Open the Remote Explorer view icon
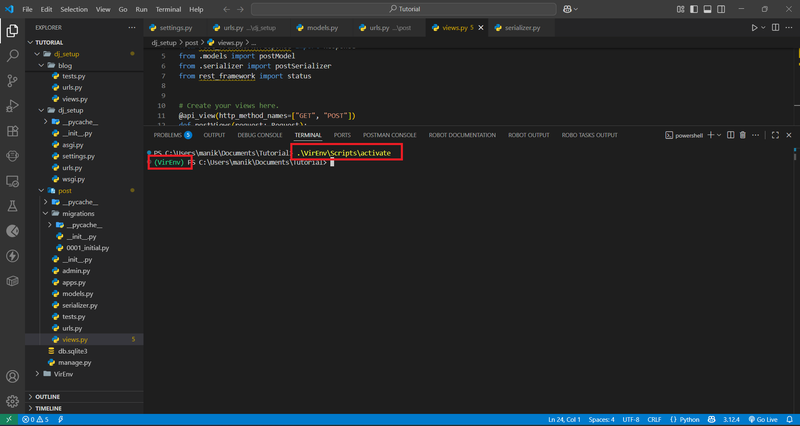 12,181
